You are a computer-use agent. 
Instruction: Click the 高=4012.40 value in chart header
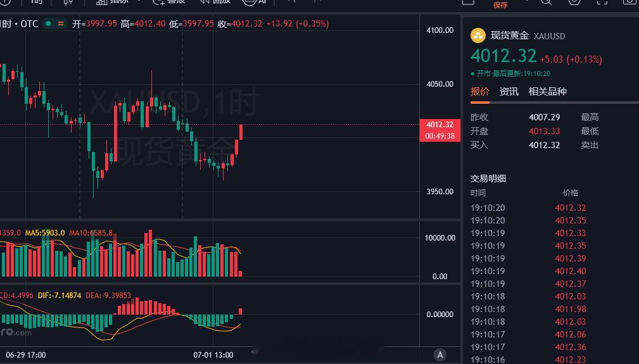tap(143, 23)
